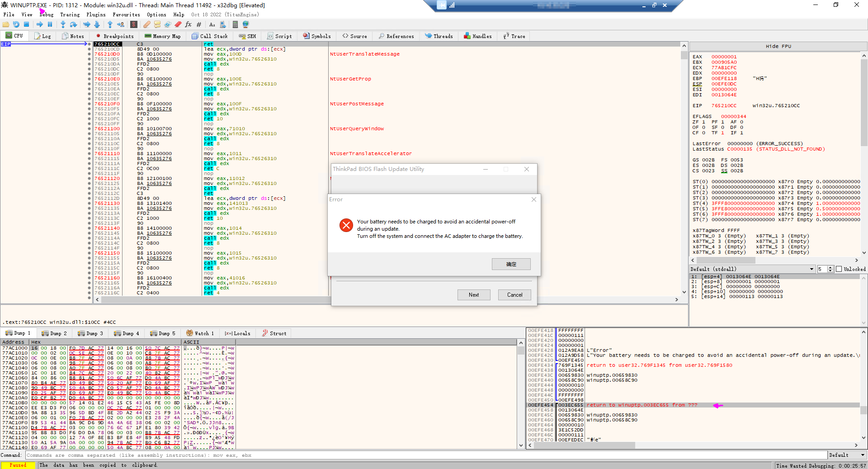Step over using the curved arrow icon
Image resolution: width=868 pixels, height=469 pixels.
74,24
